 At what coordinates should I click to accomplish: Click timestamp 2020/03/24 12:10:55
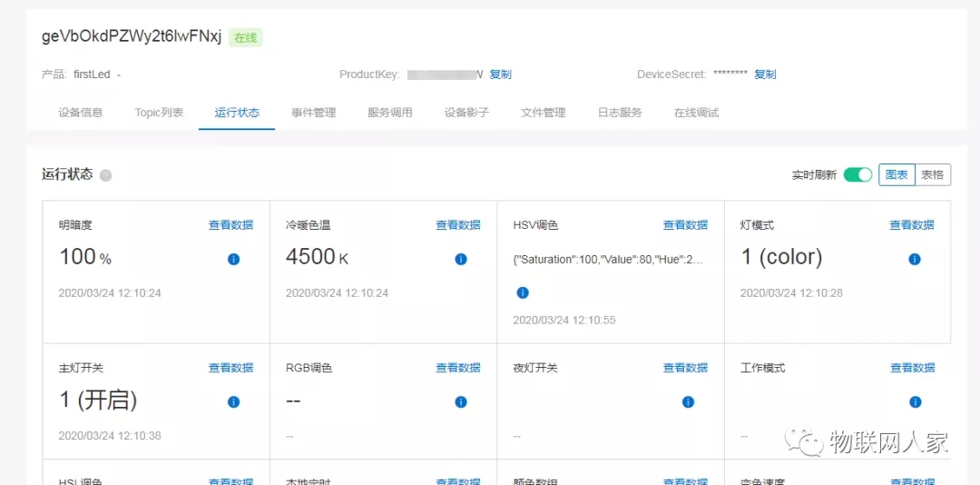[x=564, y=321]
